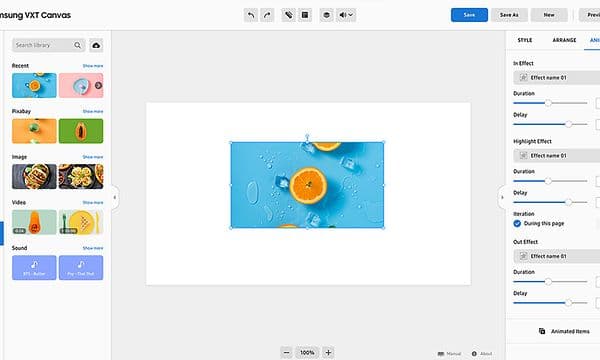
Task: Click the rotation handle above selected image
Action: tap(307, 135)
